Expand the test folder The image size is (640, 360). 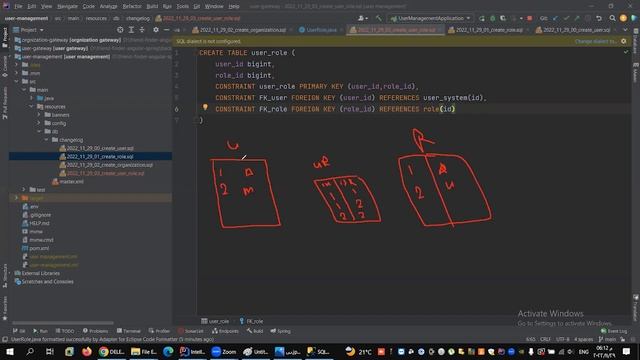point(24,190)
